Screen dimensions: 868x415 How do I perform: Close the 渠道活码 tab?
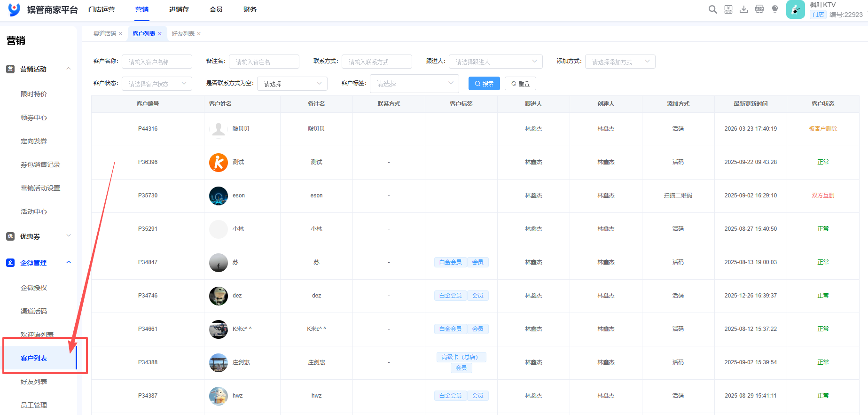pos(120,34)
